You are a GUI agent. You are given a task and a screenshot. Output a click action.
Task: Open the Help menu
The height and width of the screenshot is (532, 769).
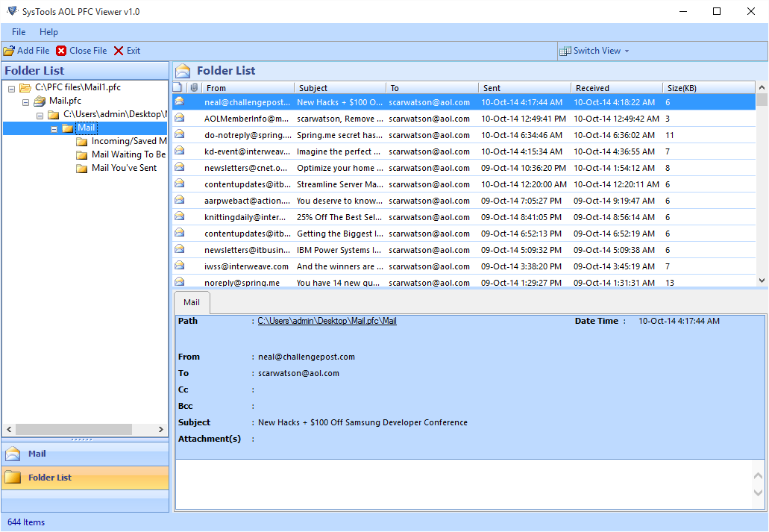coord(48,32)
